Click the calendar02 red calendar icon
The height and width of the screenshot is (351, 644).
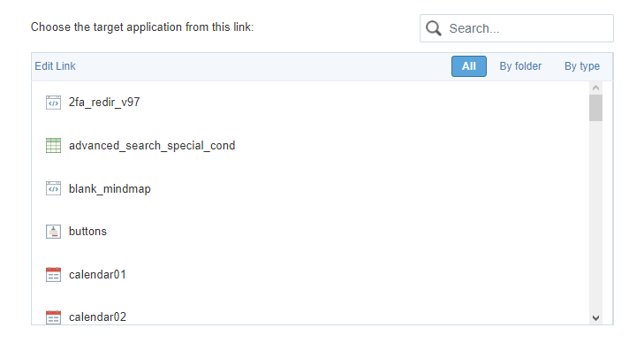(x=53, y=317)
